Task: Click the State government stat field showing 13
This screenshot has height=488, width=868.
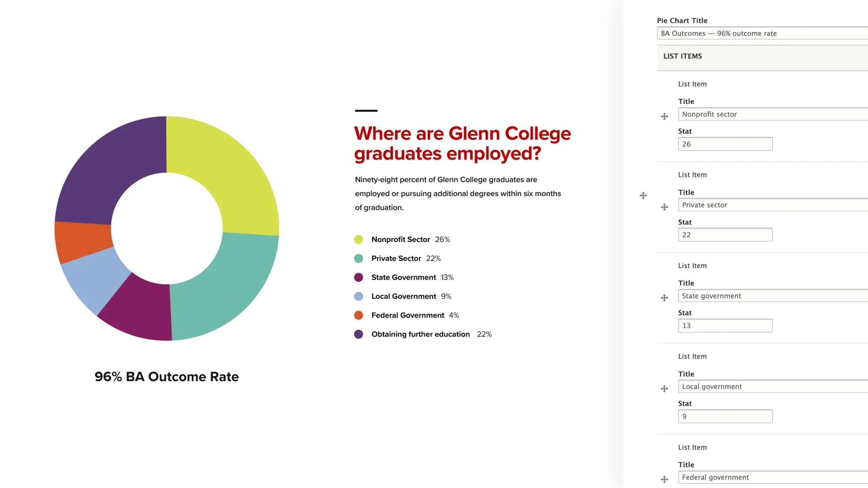Action: [725, 325]
